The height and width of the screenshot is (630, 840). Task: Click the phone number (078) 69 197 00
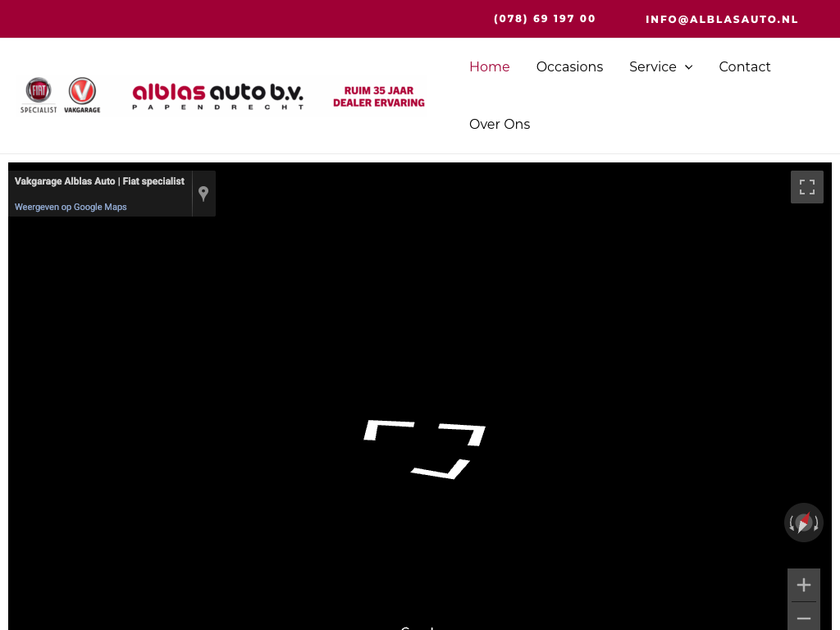tap(545, 19)
